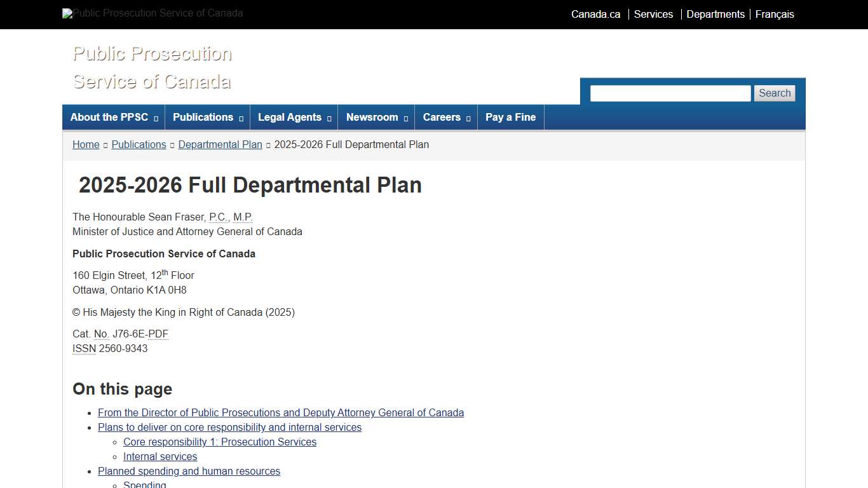Open the Services page
The width and height of the screenshot is (868, 488).
click(x=653, y=14)
